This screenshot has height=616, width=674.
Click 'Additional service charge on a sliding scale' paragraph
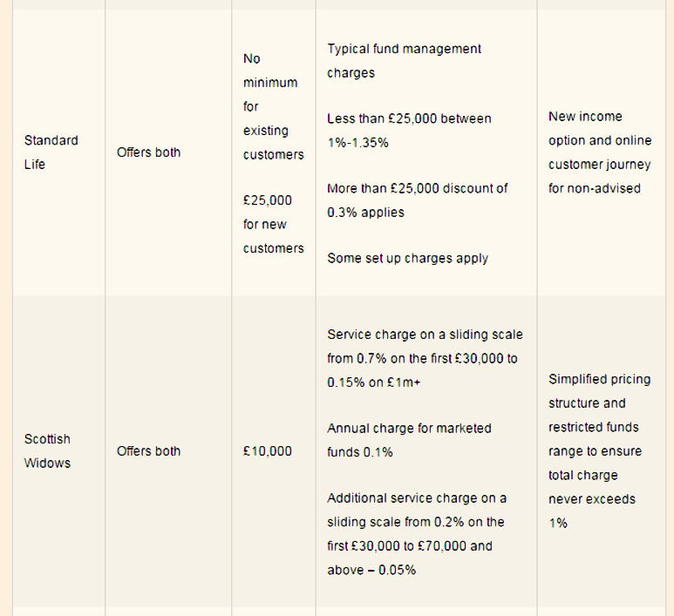pos(417,534)
